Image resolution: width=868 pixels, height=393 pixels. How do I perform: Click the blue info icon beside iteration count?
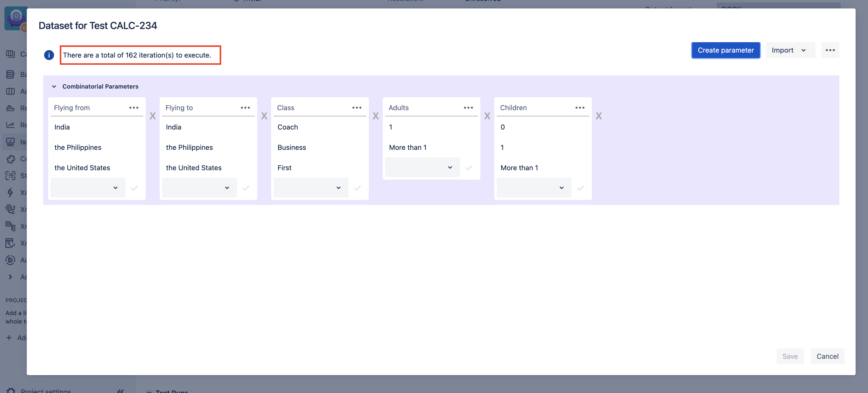coord(49,55)
